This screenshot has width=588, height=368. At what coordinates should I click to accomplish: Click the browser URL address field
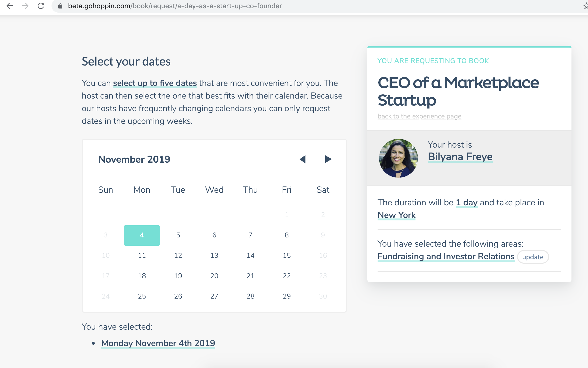click(317, 6)
